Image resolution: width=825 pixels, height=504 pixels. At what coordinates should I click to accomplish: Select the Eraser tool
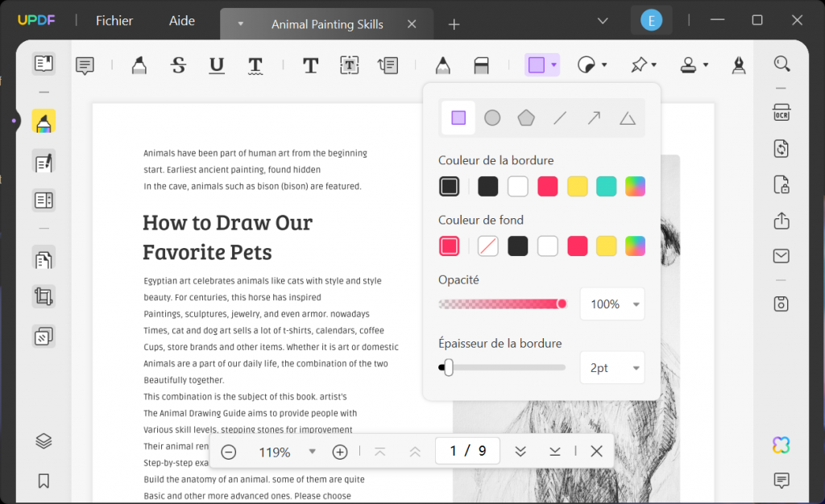(481, 64)
